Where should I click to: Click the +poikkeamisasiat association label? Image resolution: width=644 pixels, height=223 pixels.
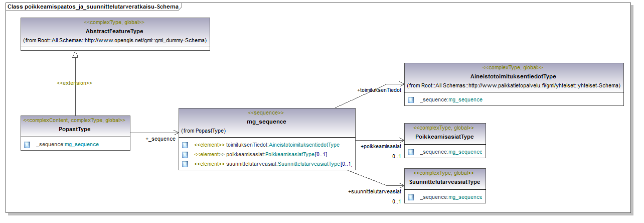pos(381,146)
